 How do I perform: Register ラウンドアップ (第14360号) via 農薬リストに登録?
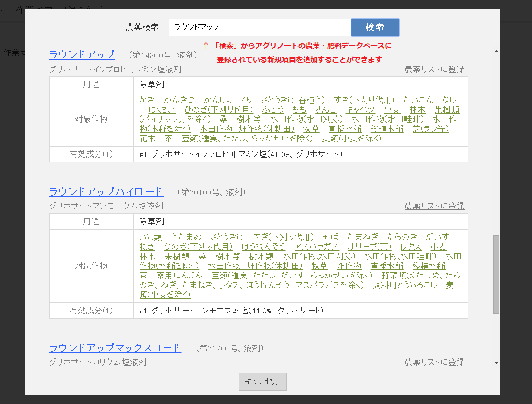click(x=434, y=69)
